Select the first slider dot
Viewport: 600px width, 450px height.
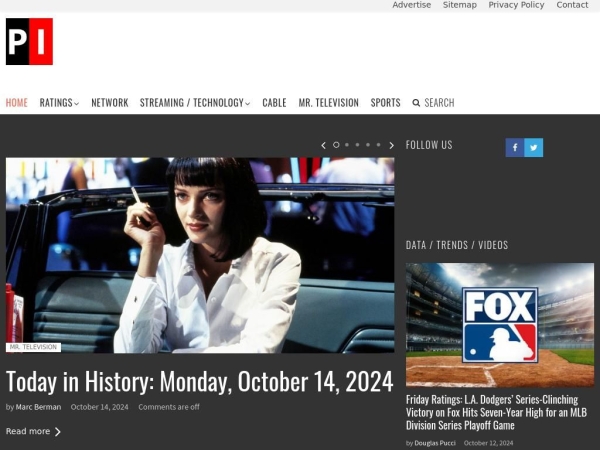tap(336, 145)
